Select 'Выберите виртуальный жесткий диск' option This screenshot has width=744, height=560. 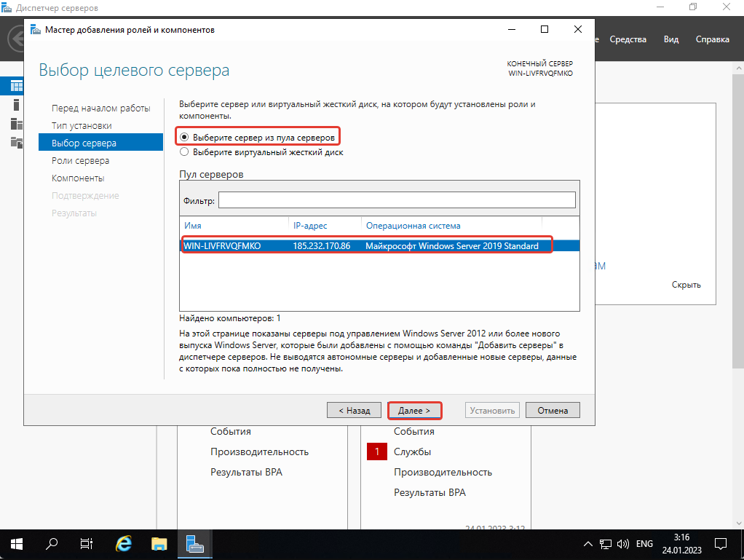pos(185,152)
